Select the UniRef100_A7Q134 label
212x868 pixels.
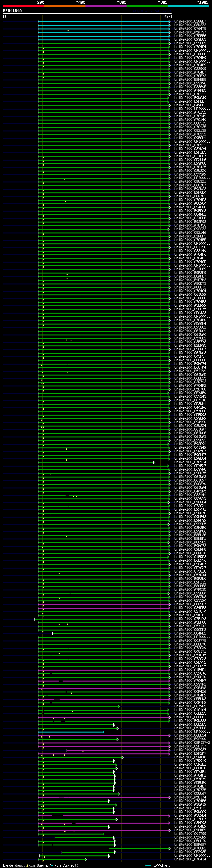tap(190, 462)
